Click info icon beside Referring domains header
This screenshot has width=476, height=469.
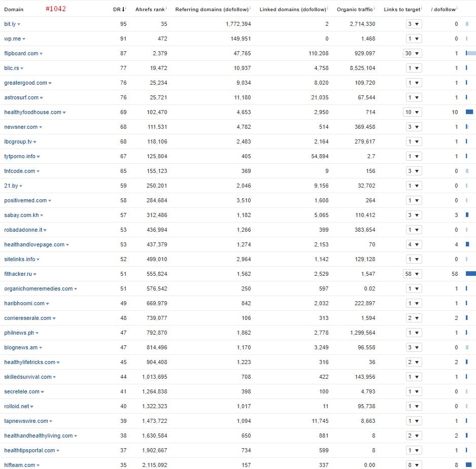pyautogui.click(x=250, y=8)
